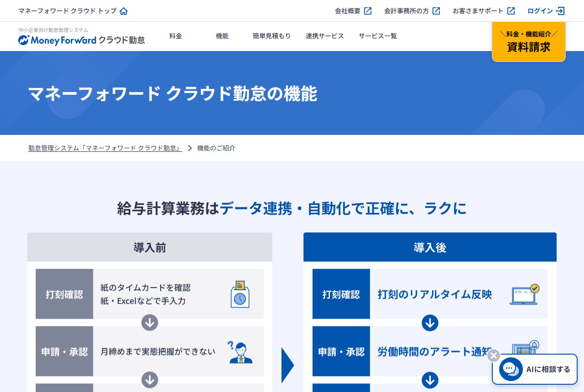This screenshot has height=392, width=584.
Task: Click the gray down-arrow below 紙・Excelなどで手入力
Action: click(x=150, y=323)
